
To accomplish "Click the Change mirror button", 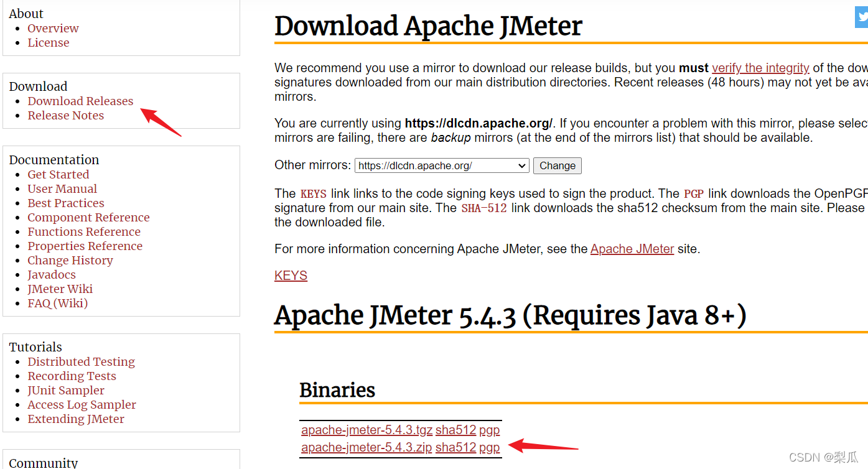I will (558, 165).
